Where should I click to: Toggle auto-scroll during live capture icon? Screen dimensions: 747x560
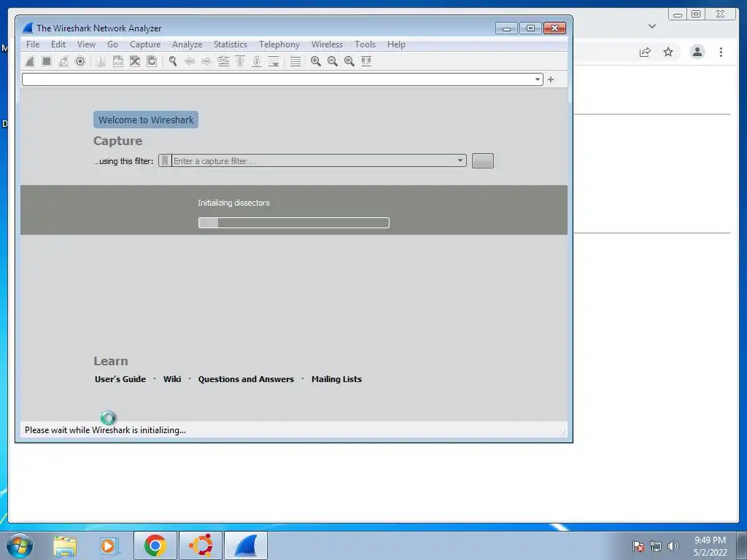(274, 61)
